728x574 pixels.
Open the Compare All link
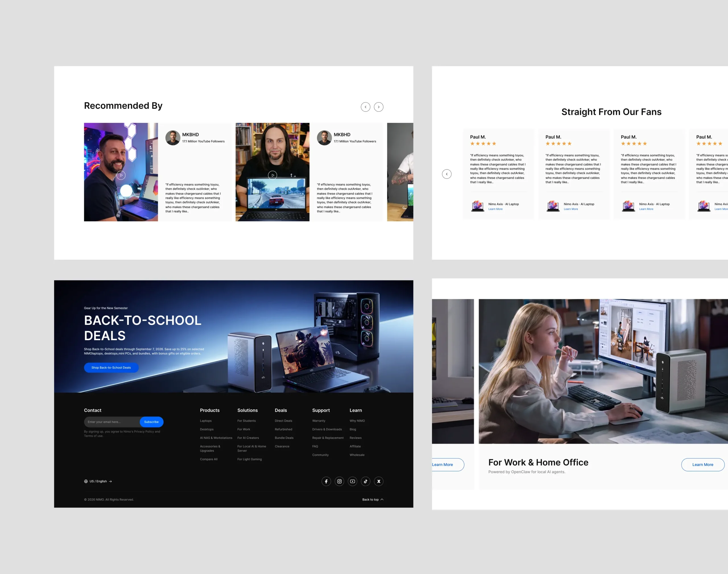(x=209, y=459)
